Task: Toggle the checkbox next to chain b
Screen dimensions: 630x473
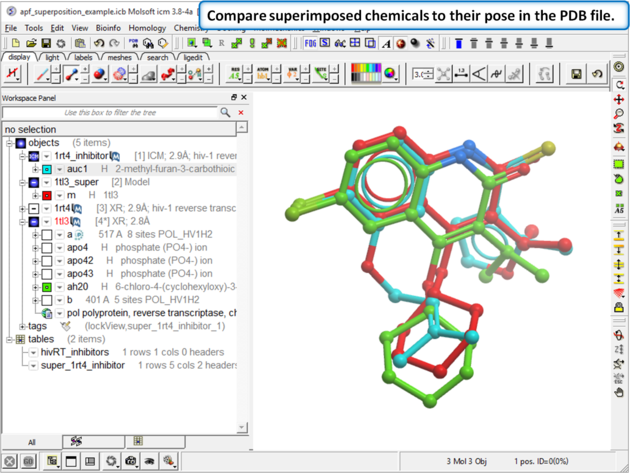Action: pyautogui.click(x=46, y=299)
